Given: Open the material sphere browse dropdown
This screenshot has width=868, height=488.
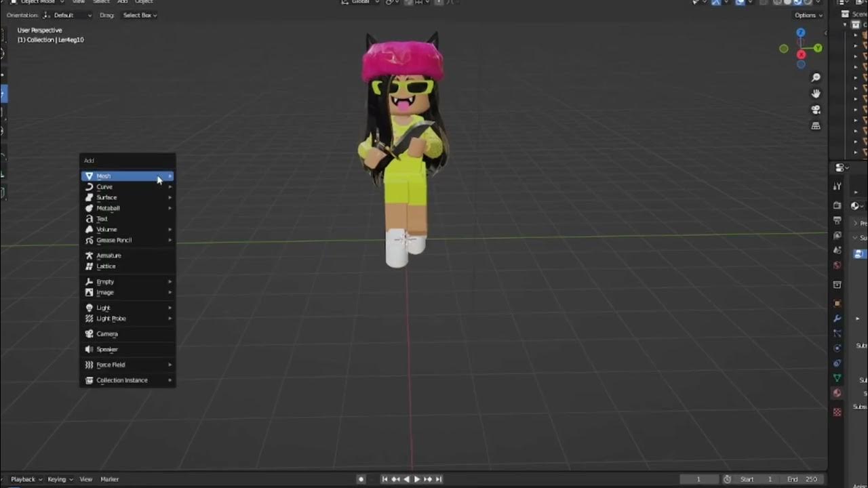Looking at the screenshot, I should click(x=856, y=205).
